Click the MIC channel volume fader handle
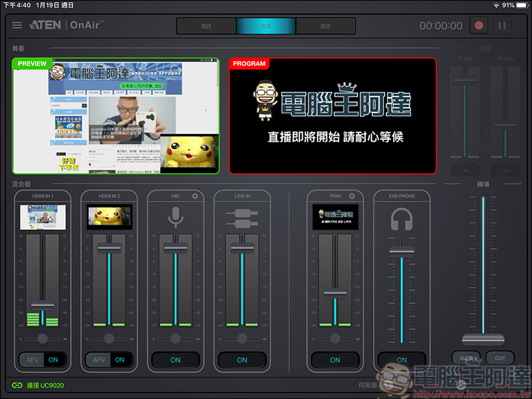Viewport: 532px width, 399px height. [x=176, y=247]
